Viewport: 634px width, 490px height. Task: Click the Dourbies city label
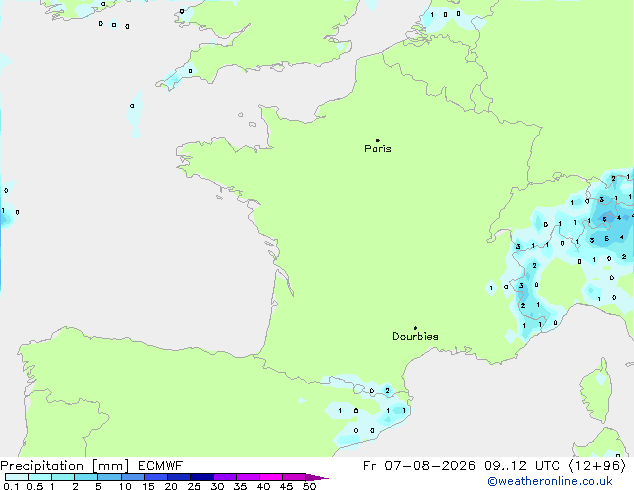tap(415, 336)
